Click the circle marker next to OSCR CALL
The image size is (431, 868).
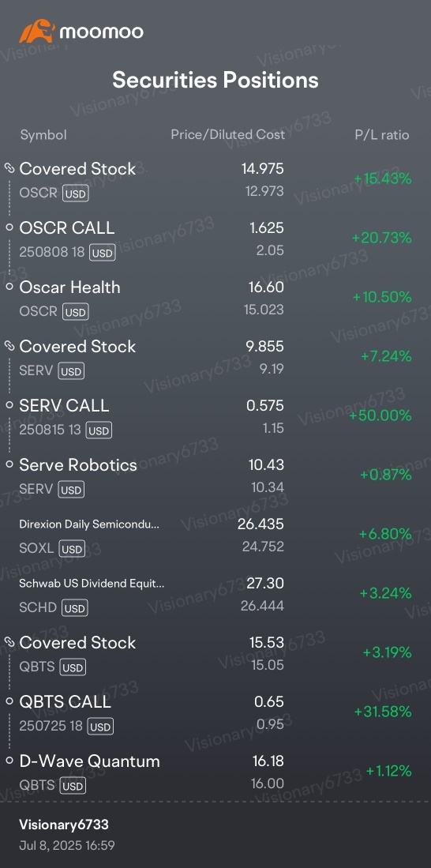click(9, 227)
